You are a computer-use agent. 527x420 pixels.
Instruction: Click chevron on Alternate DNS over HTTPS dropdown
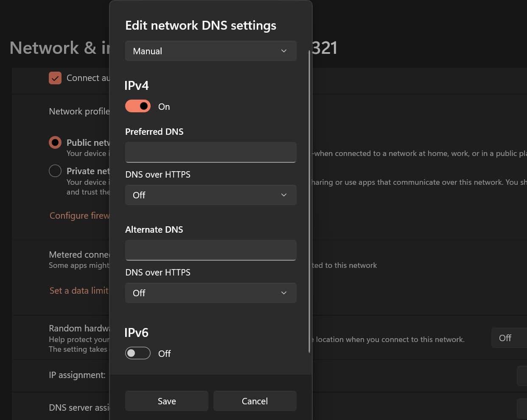pyautogui.click(x=283, y=293)
